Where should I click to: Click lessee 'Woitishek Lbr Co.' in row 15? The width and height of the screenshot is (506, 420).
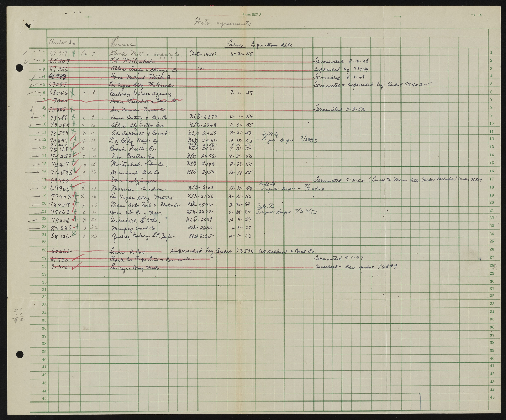point(139,164)
